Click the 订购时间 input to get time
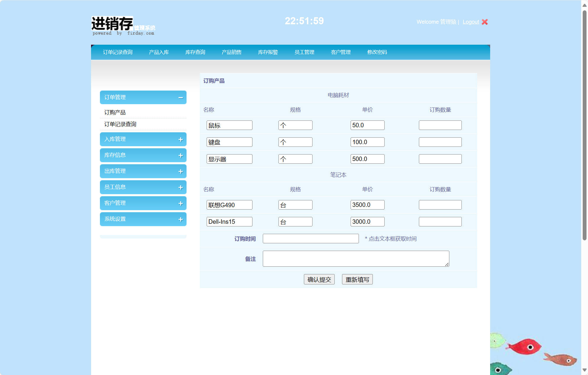Viewport: 588px width, 375px height. pyautogui.click(x=310, y=239)
